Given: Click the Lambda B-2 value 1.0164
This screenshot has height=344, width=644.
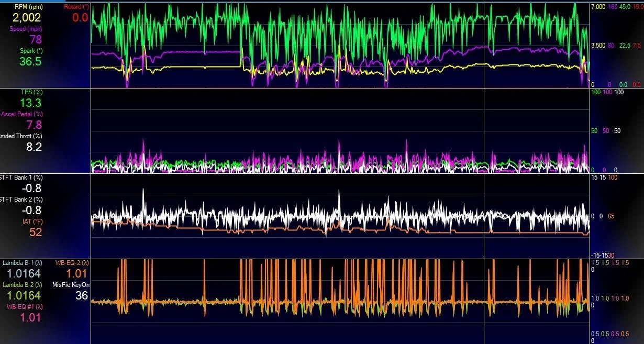Looking at the screenshot, I should click(24, 295).
